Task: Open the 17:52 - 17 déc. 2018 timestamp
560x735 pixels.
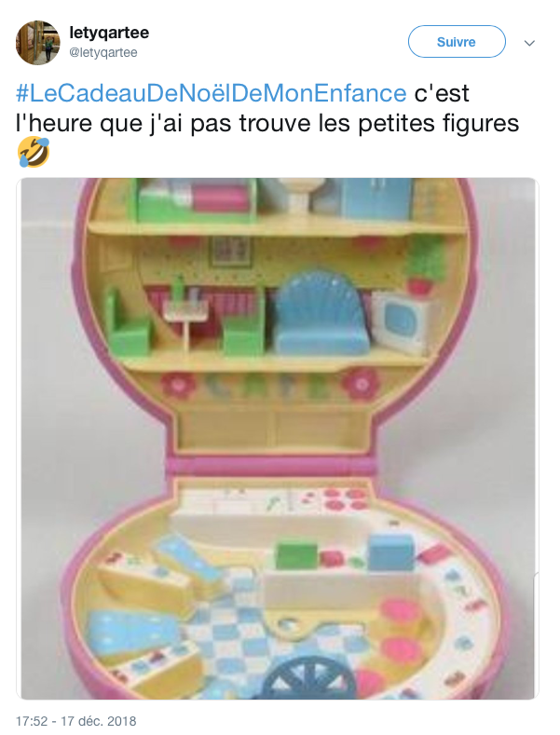Action: (76, 720)
